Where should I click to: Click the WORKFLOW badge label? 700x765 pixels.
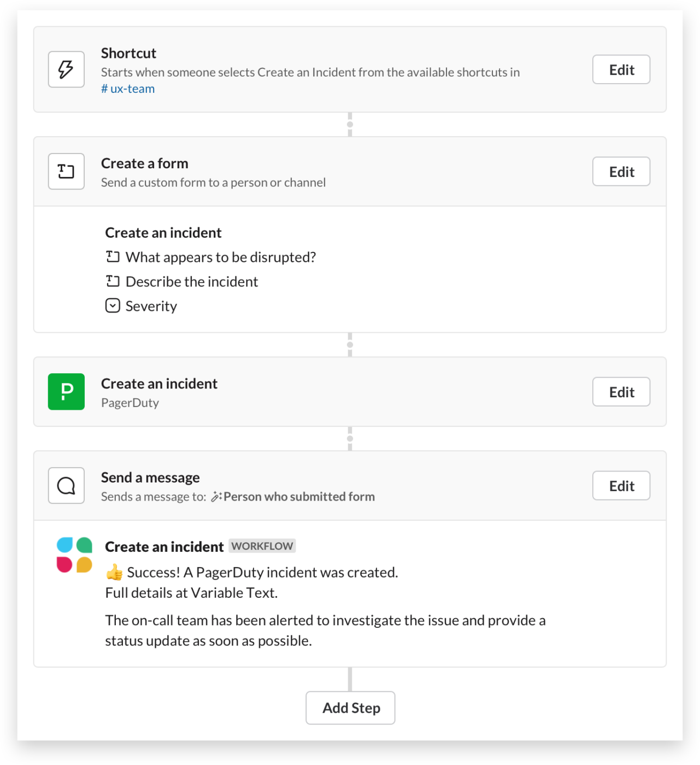(x=262, y=546)
